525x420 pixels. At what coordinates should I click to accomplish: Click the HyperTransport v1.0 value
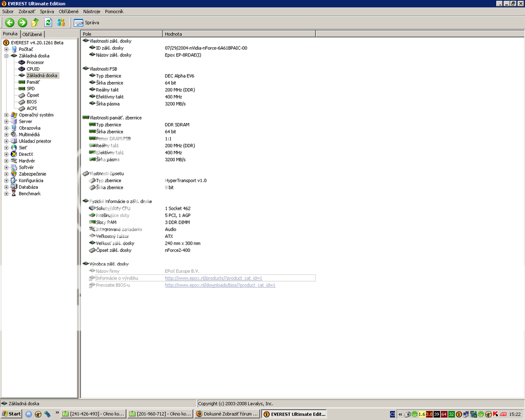pos(186,181)
